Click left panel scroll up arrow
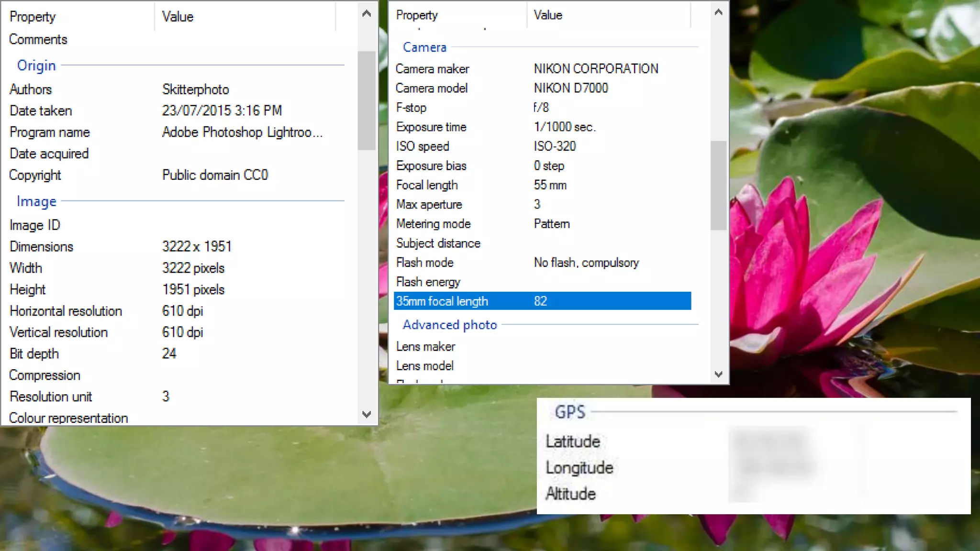 coord(367,13)
